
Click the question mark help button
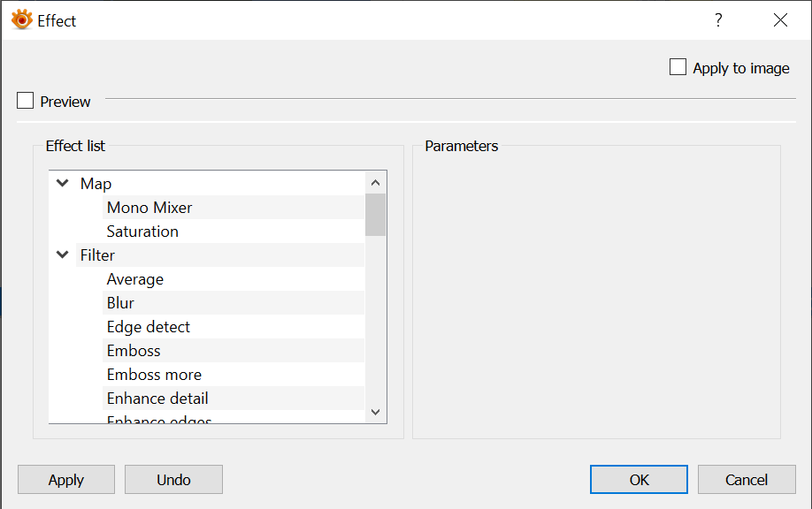coord(718,19)
